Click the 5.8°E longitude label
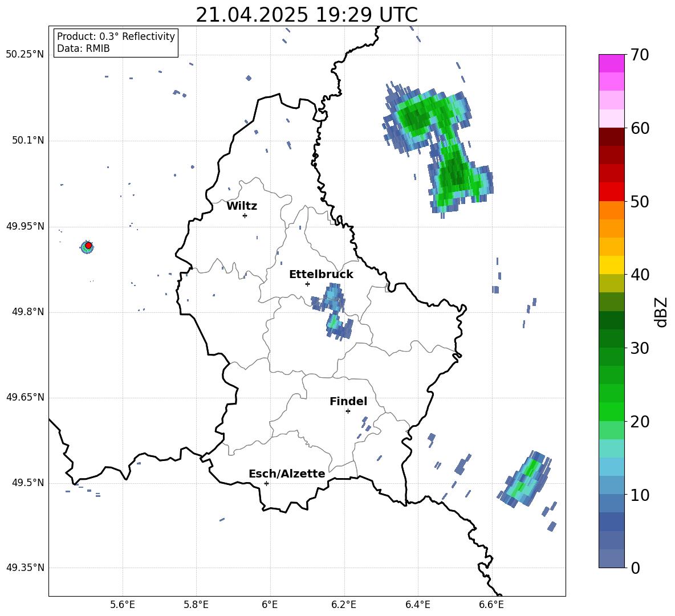Viewport: 675px width, 616px height. click(x=196, y=605)
